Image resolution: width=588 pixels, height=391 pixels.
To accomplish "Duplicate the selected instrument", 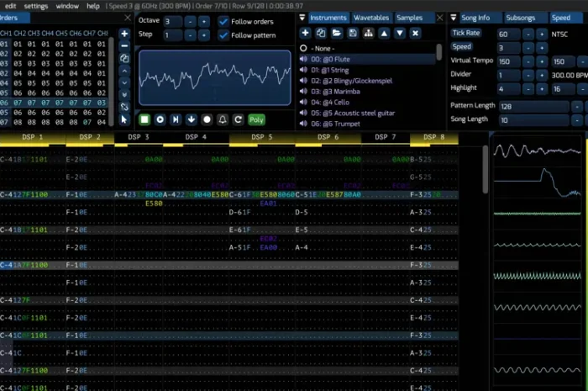I will pyautogui.click(x=321, y=33).
